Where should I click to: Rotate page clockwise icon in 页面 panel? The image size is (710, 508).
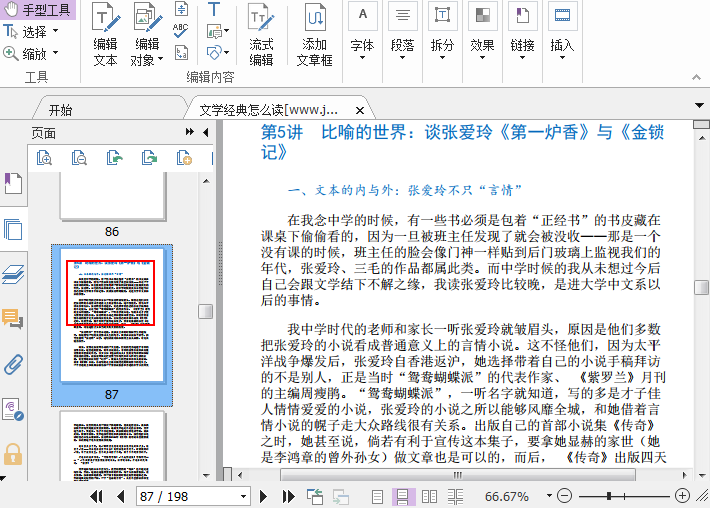click(149, 158)
